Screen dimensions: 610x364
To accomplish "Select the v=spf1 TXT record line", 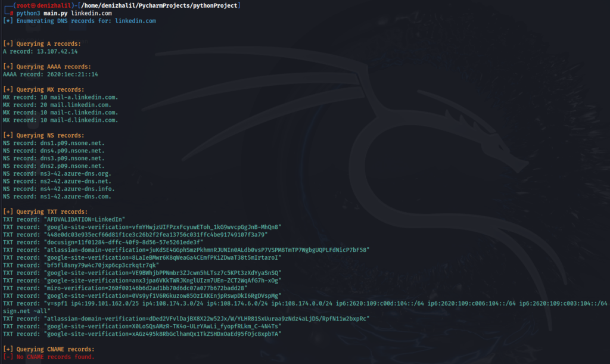I will [305, 304].
